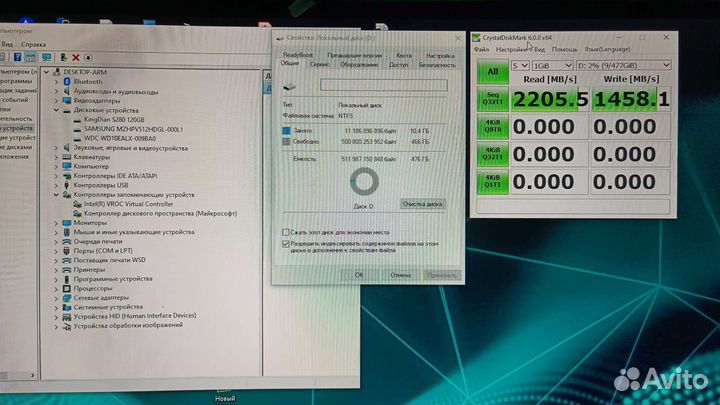Select the DESKTOP-ARM computer root icon
This screenshot has height=405, width=720.
57,72
